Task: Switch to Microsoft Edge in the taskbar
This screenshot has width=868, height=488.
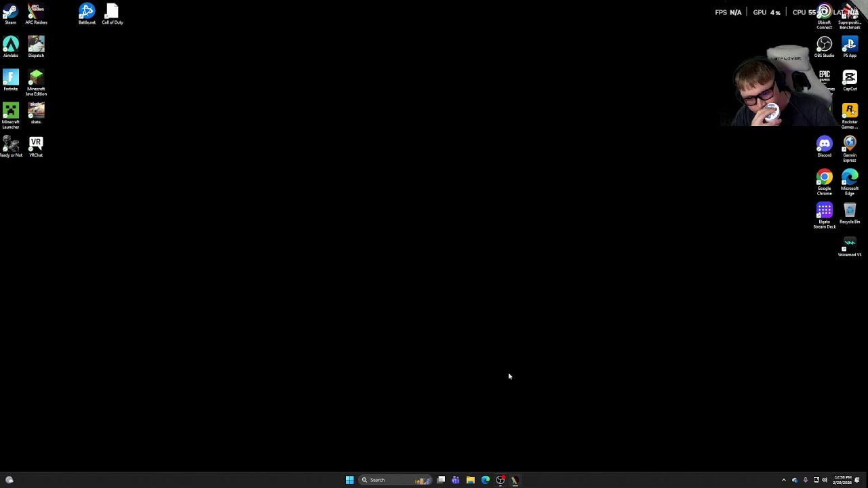Action: click(486, 480)
